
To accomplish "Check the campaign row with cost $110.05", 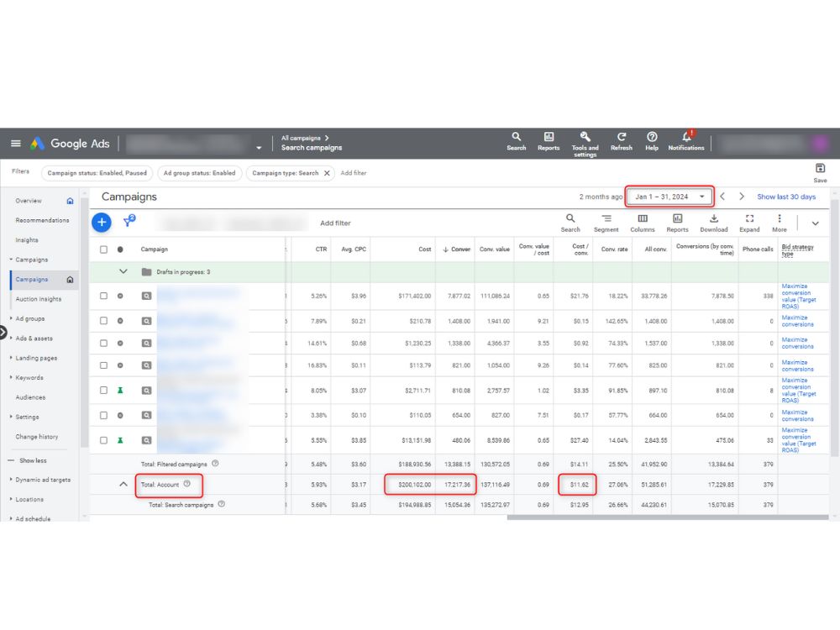I will (104, 415).
